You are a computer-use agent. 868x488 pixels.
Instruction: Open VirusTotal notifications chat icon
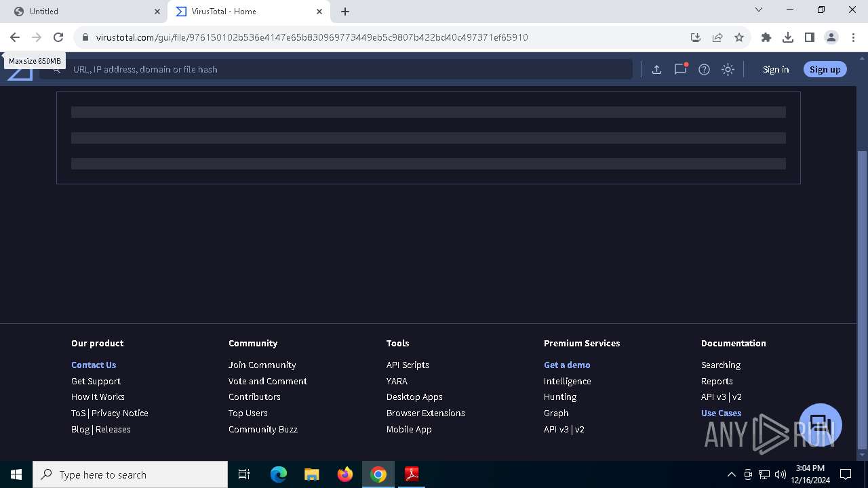(x=680, y=69)
